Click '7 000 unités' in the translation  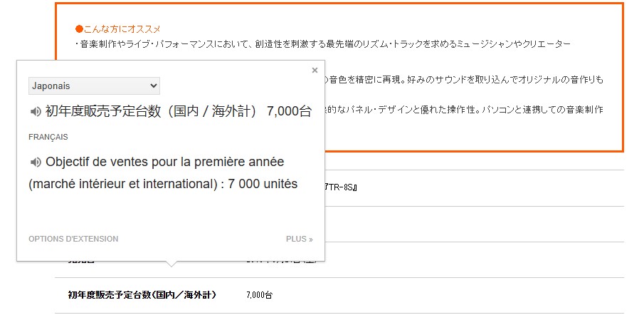(263, 184)
